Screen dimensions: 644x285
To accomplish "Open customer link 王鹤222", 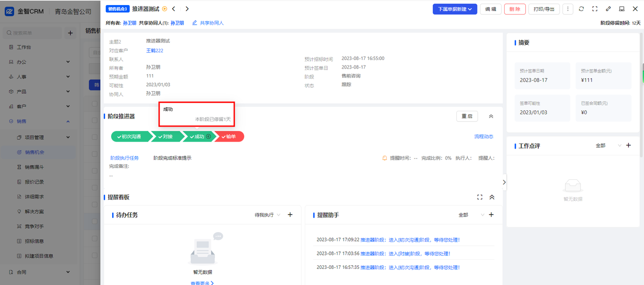I will point(154,50).
